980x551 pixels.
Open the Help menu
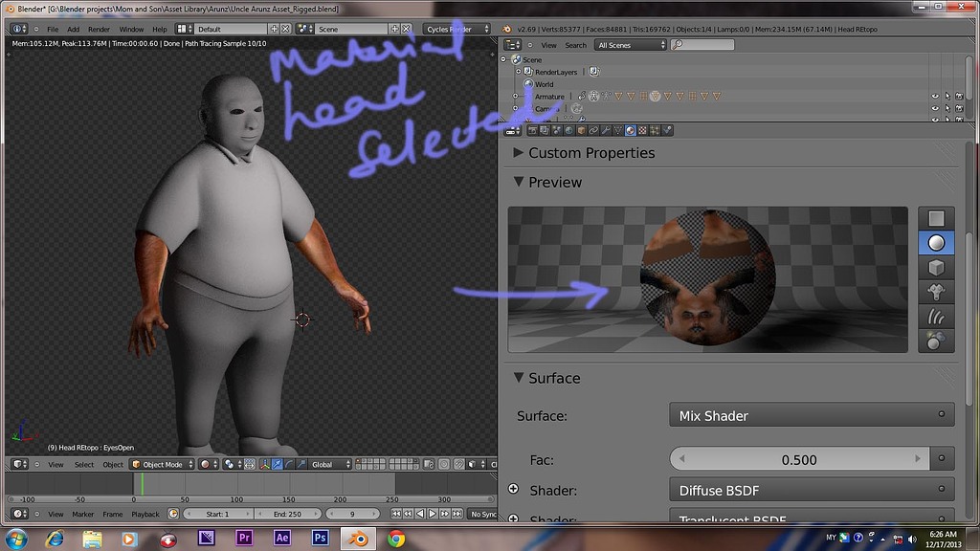[x=160, y=29]
